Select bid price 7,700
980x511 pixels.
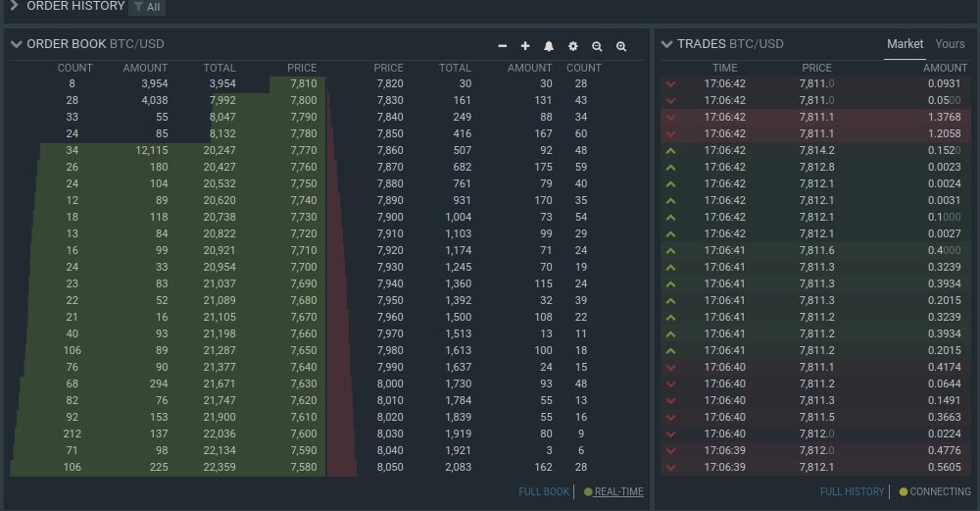click(x=303, y=267)
